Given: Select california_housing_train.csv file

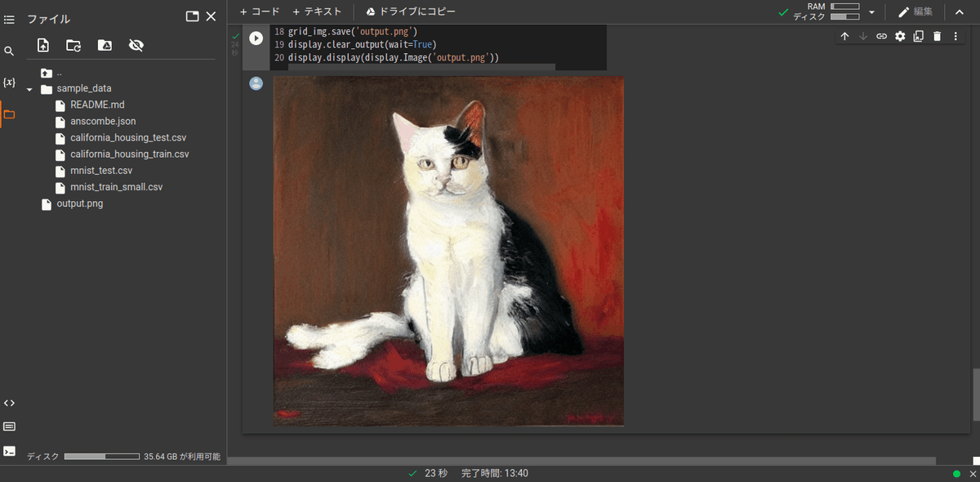Looking at the screenshot, I should (x=130, y=154).
